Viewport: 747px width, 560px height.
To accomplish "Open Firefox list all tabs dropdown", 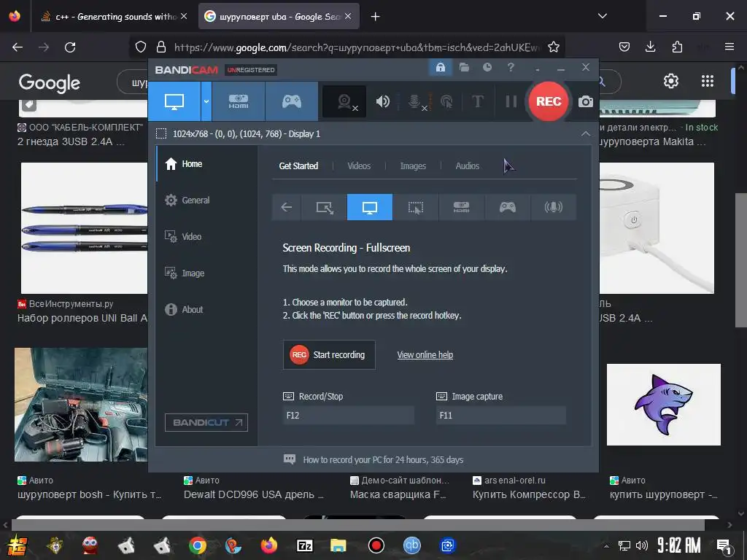I will tap(602, 16).
